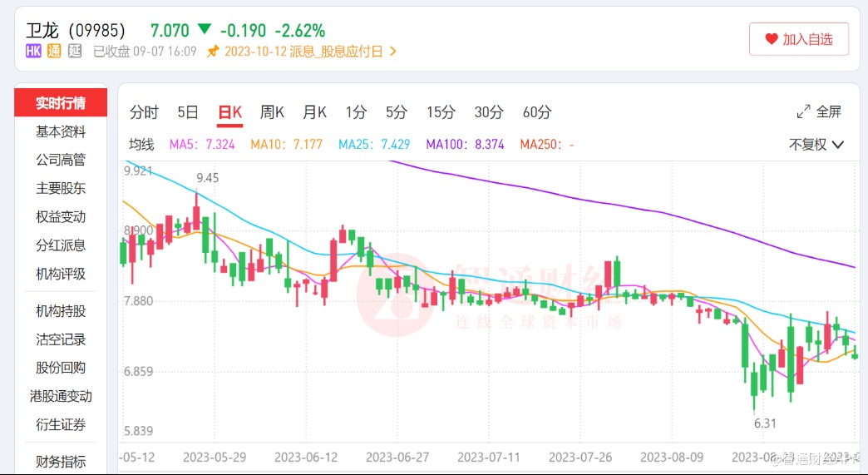Open 基本资料 in the sidebar
The image size is (868, 475).
click(61, 131)
